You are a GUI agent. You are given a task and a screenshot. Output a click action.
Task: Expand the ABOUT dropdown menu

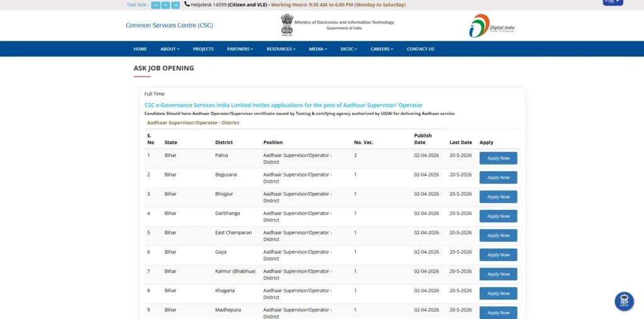pos(170,49)
